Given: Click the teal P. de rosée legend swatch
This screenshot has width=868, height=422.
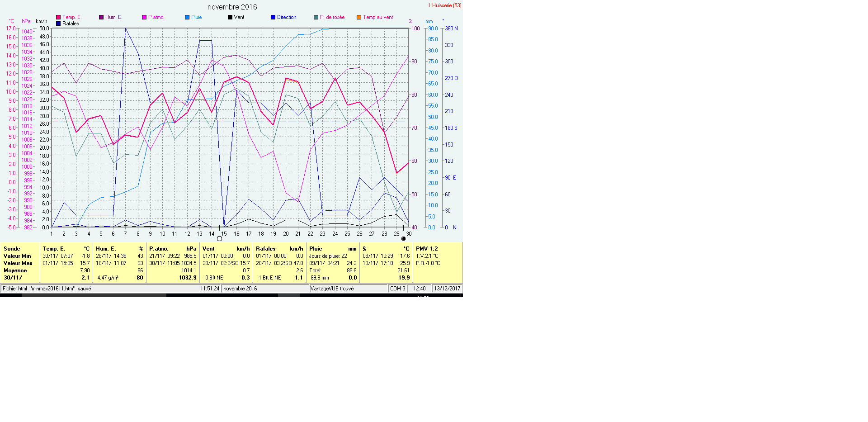Looking at the screenshot, I should coord(316,17).
